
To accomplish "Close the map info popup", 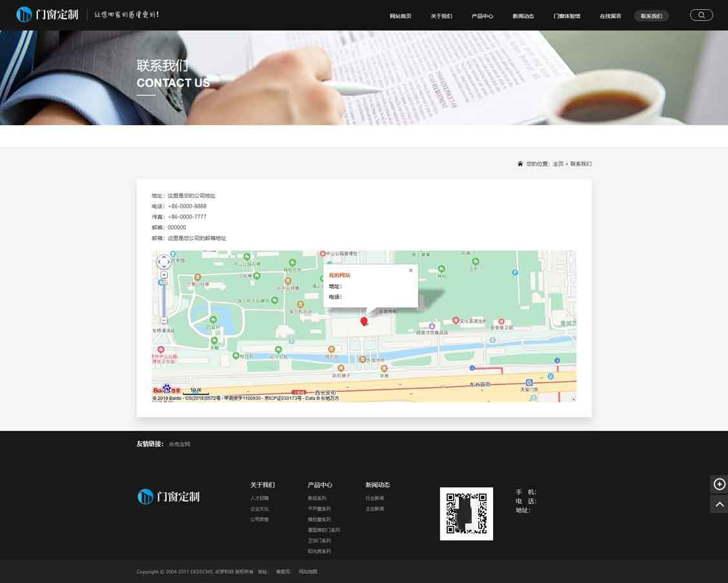I will (x=410, y=270).
